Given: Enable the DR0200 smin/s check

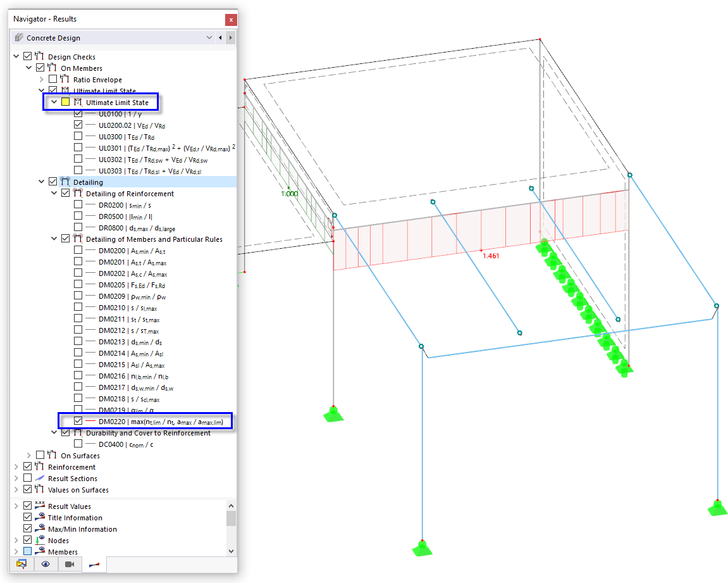Looking at the screenshot, I should 77,205.
